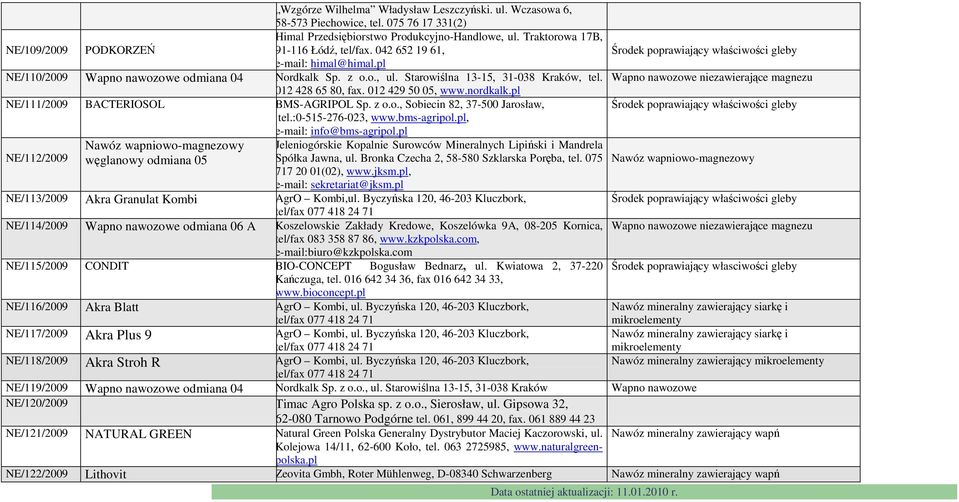Image resolution: width=959 pixels, height=502 pixels.
Task: Select cell NE/117/2009
Action: [x=40, y=340]
